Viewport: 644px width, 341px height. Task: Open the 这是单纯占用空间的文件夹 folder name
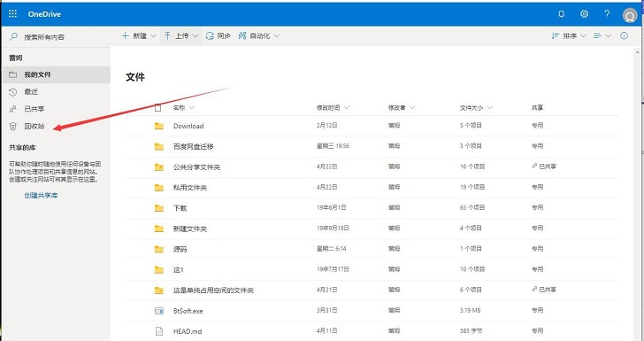213,291
